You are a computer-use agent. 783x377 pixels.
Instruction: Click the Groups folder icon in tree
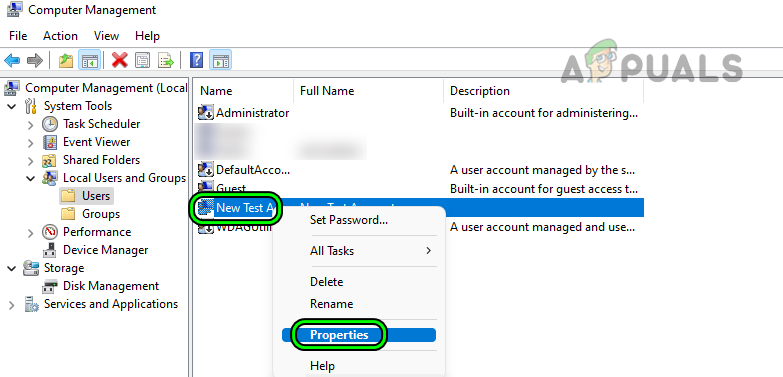point(68,214)
